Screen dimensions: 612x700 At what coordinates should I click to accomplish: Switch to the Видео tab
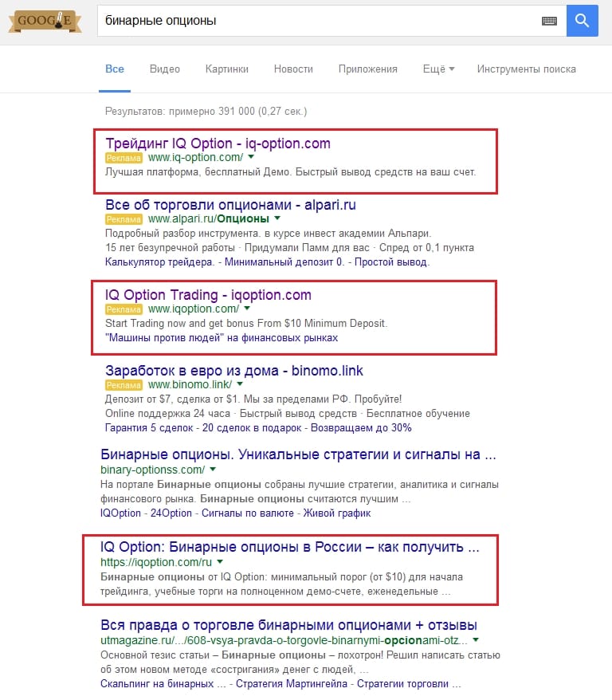coord(165,69)
